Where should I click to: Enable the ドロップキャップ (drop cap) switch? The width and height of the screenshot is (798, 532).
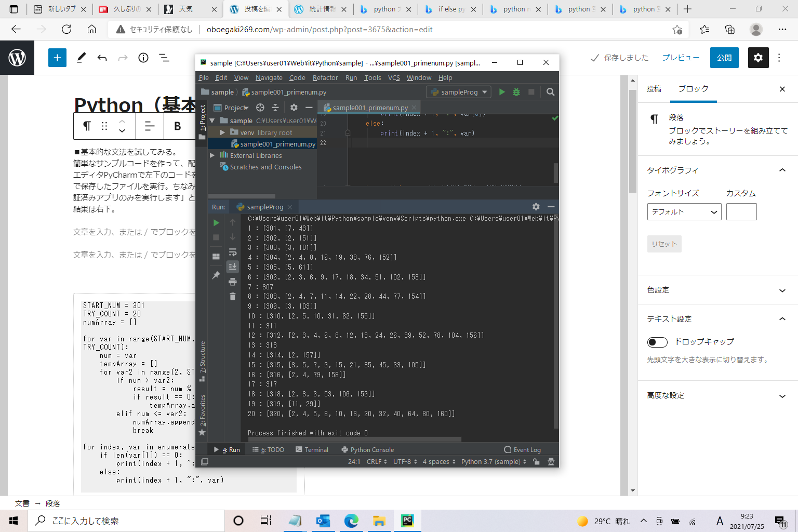(x=657, y=342)
